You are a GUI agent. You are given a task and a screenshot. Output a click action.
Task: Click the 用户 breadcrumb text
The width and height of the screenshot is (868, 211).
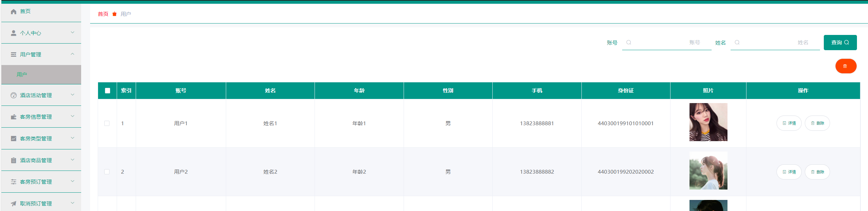tap(126, 14)
